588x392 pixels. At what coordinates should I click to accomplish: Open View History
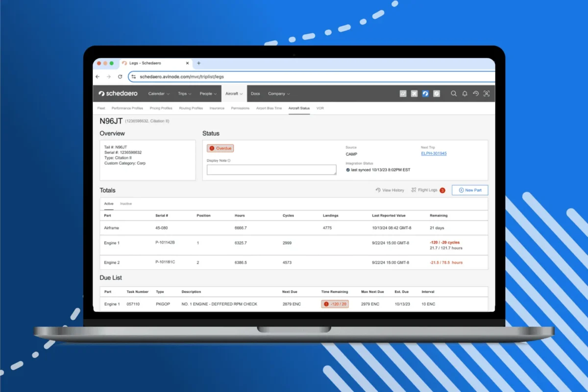coord(390,190)
